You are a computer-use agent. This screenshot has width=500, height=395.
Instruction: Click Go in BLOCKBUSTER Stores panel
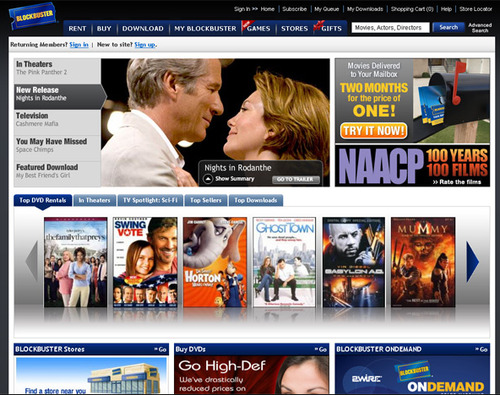click(161, 349)
